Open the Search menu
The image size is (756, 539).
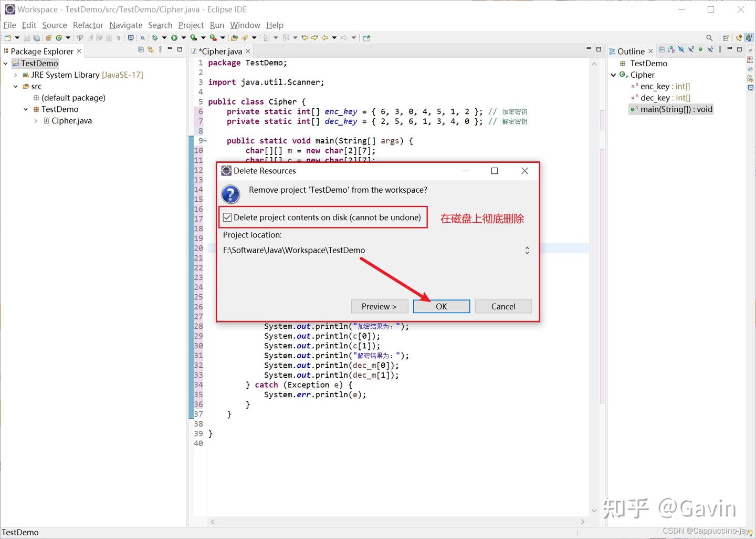(x=160, y=25)
